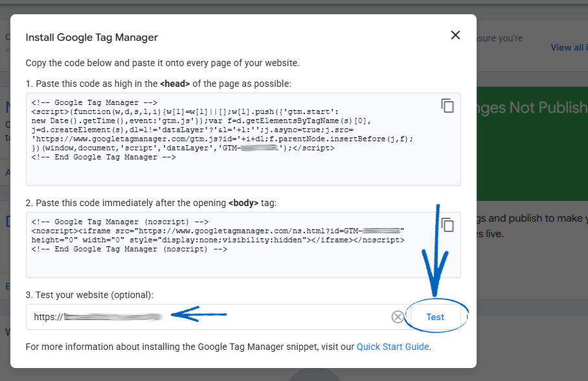
Task: Open the Quick Start Guide link
Action: tap(392, 347)
